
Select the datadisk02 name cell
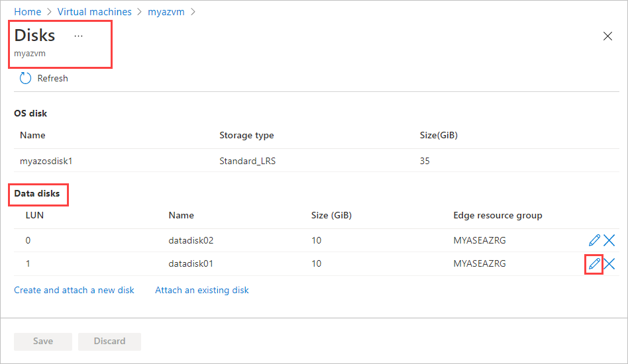191,240
